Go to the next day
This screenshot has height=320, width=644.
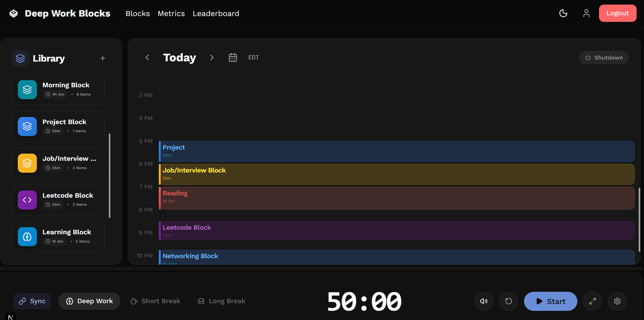click(x=212, y=57)
